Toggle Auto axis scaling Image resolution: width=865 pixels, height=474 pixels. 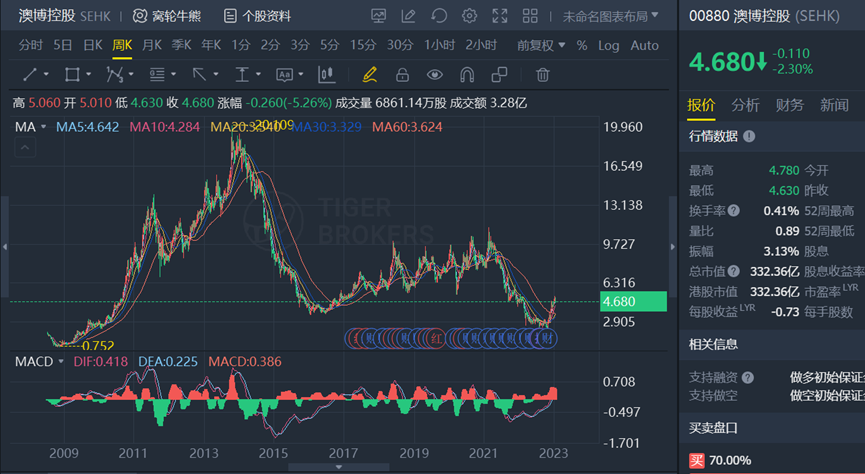(x=644, y=46)
